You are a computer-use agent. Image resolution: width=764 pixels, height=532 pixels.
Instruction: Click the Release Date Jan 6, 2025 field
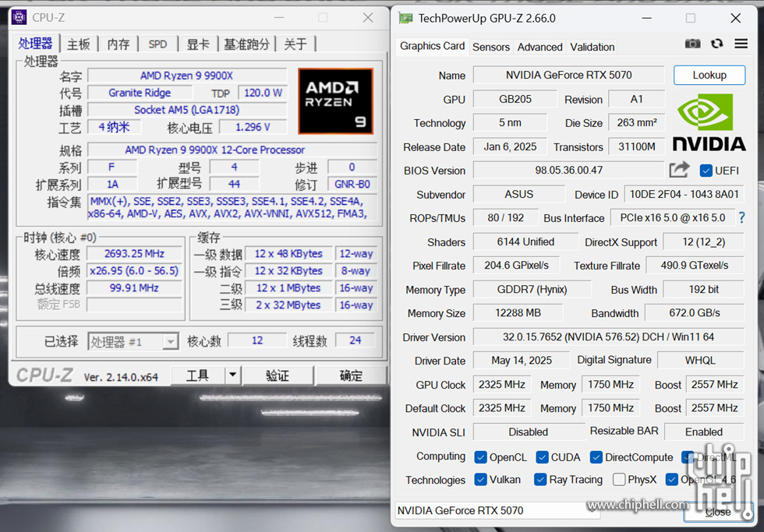tap(510, 146)
